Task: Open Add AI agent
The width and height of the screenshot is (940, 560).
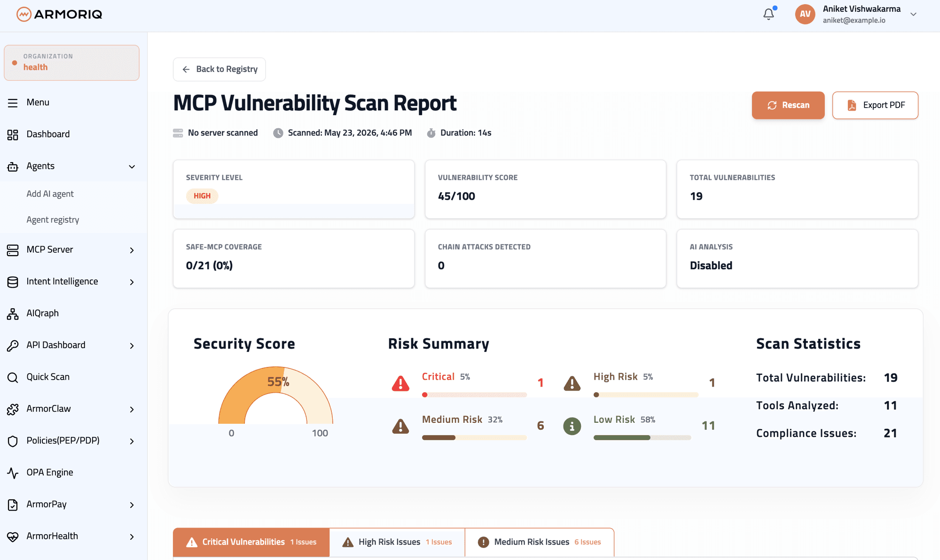Action: pos(50,194)
